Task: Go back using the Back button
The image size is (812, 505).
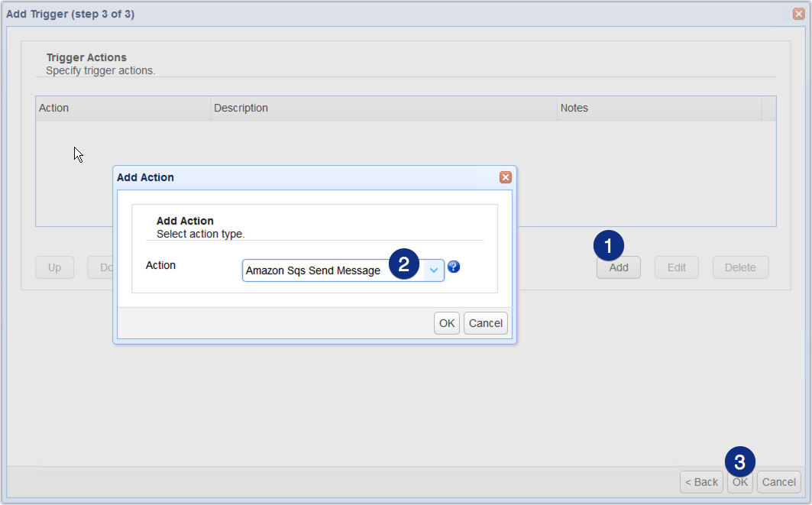Action: 700,482
